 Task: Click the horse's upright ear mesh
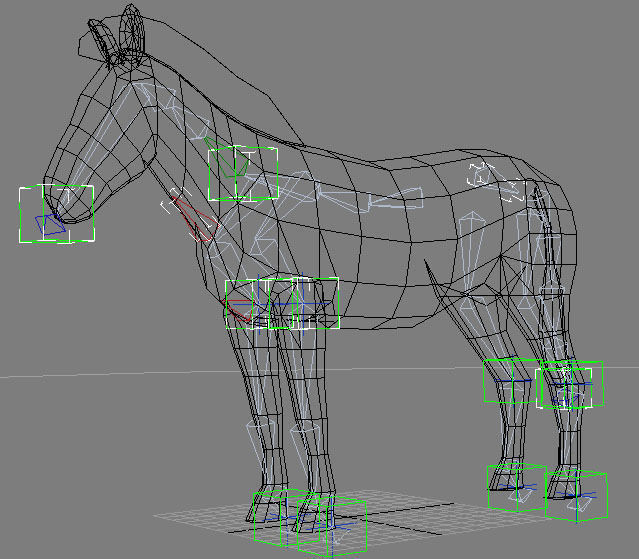(x=132, y=33)
